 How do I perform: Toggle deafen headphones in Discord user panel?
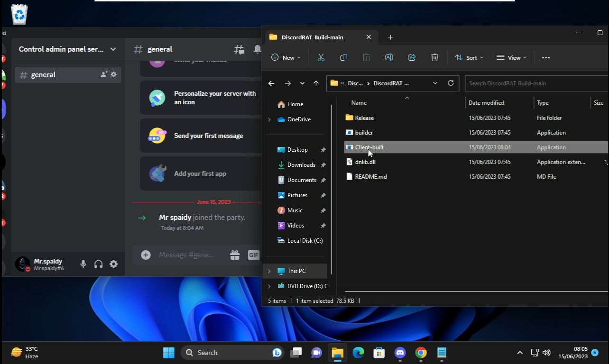(x=99, y=264)
